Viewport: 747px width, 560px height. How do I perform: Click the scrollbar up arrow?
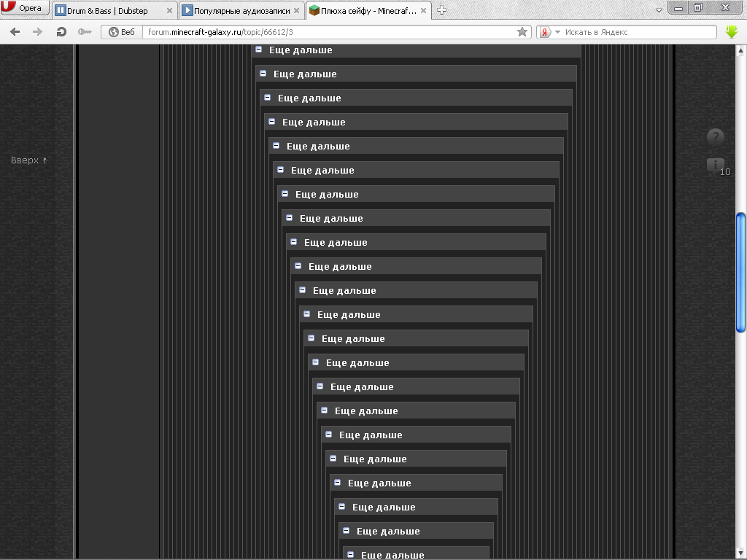coord(741,50)
